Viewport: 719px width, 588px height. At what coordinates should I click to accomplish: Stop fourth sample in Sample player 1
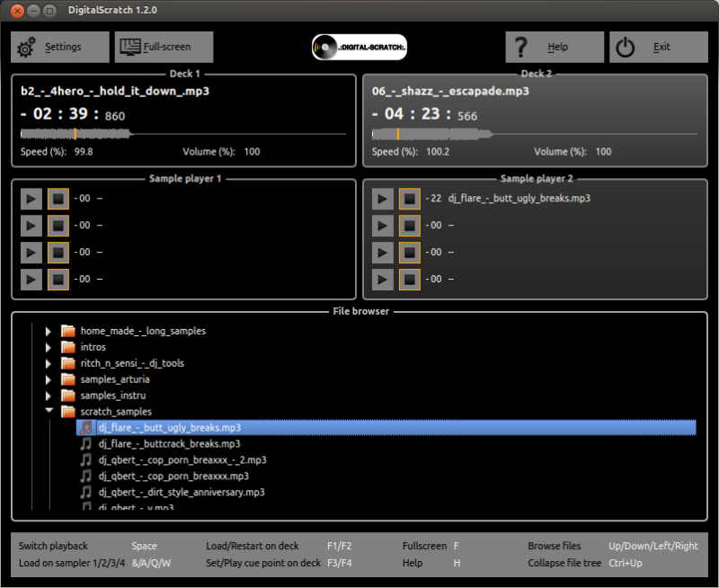point(58,280)
